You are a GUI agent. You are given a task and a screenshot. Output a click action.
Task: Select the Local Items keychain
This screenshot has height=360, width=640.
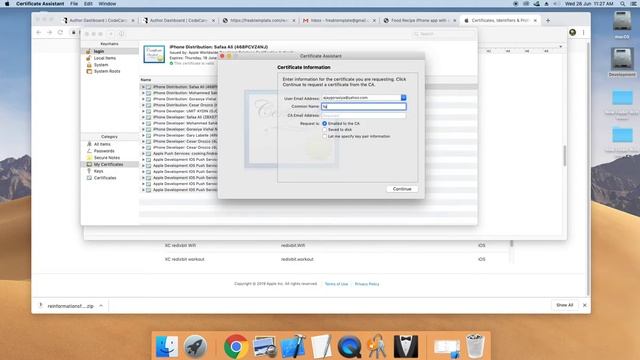click(x=110, y=58)
